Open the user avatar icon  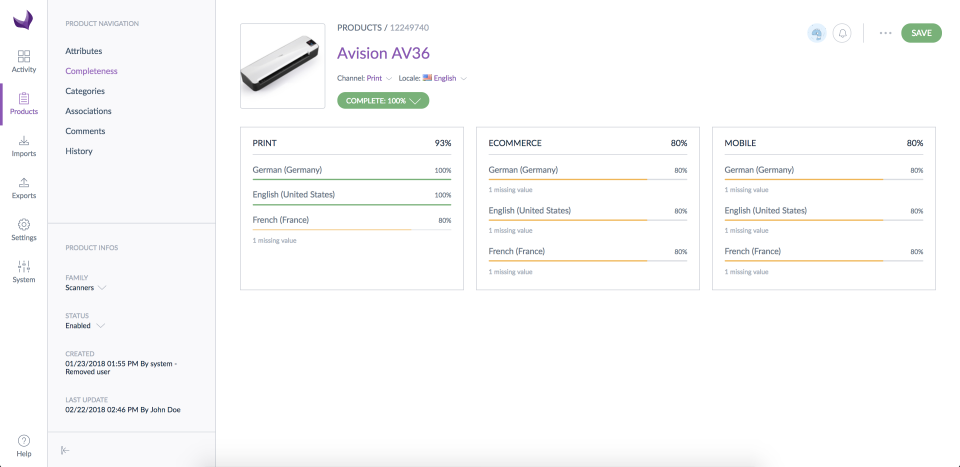pos(816,33)
